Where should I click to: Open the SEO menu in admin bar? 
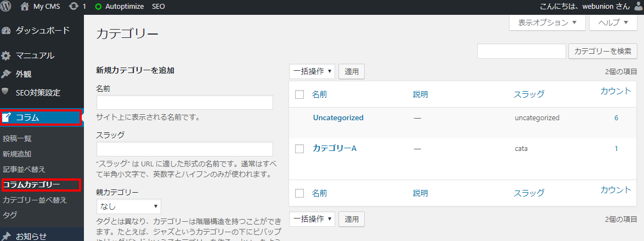tap(159, 7)
